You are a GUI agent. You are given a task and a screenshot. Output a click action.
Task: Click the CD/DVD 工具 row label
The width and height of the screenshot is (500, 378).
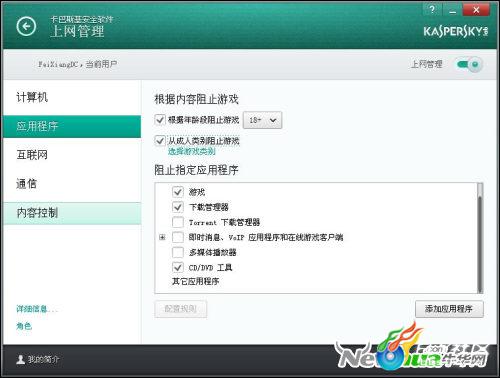tap(210, 267)
